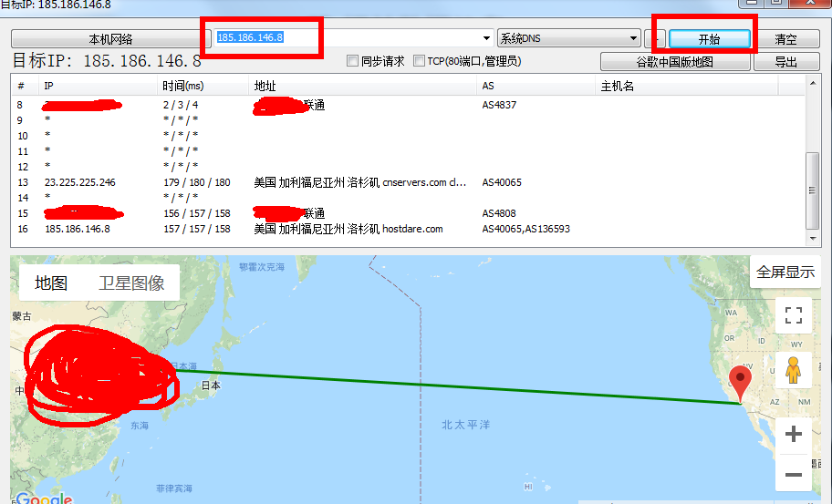Viewport: 832px width, 504px height.
Task: Click the Street View pegman icon
Action: (x=794, y=370)
